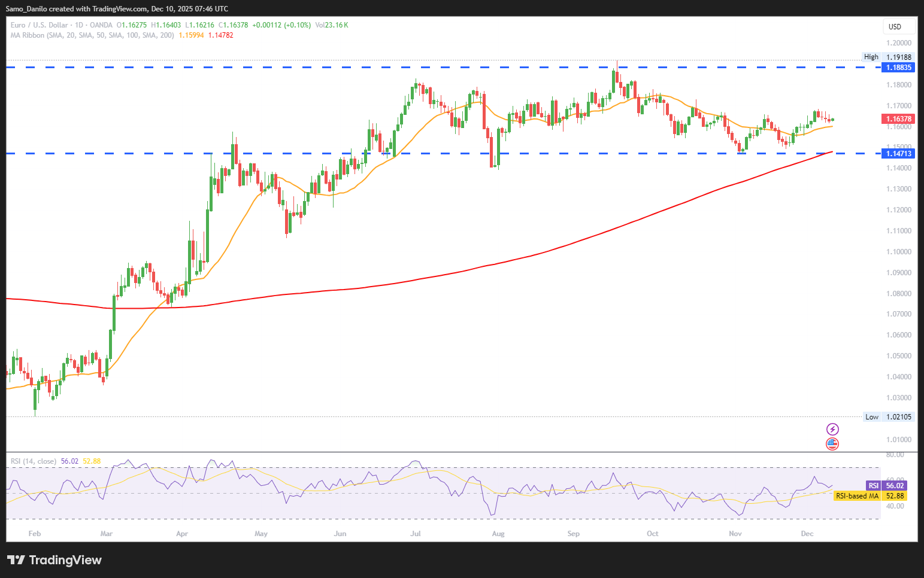Click the purple RSI 56.02 value label
This screenshot has width=924, height=578.
click(886, 486)
